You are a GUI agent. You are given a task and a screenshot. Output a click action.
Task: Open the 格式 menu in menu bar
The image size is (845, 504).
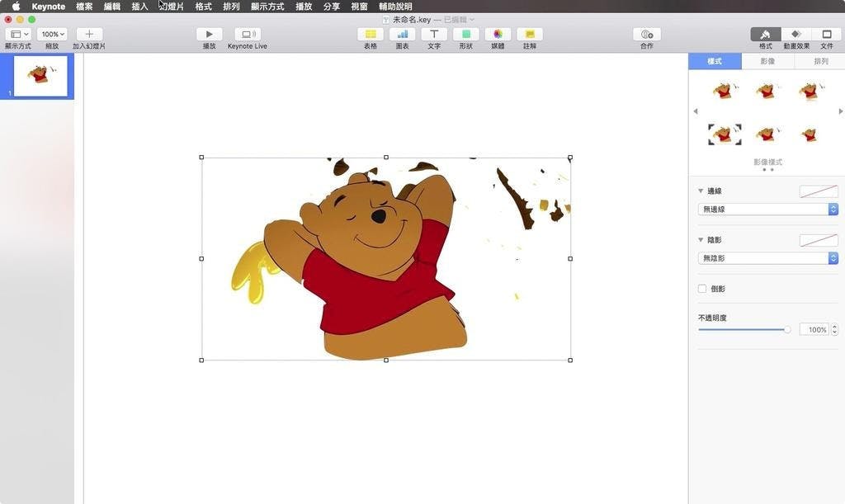click(203, 7)
